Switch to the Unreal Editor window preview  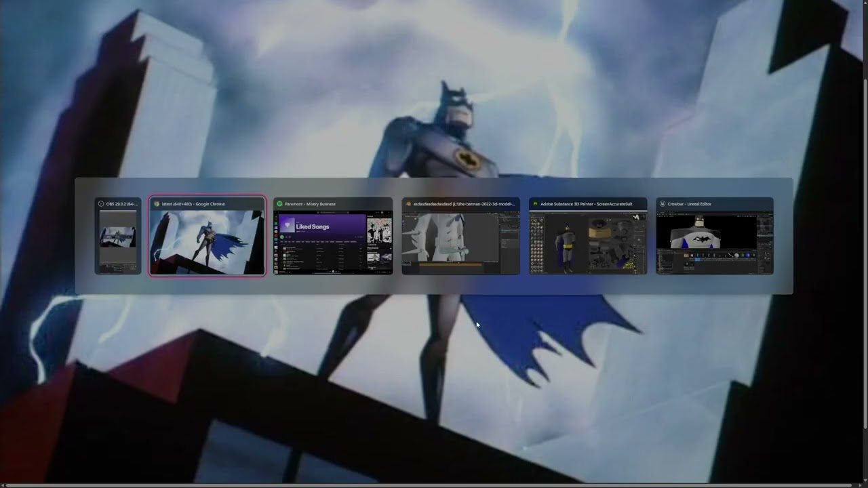(715, 236)
